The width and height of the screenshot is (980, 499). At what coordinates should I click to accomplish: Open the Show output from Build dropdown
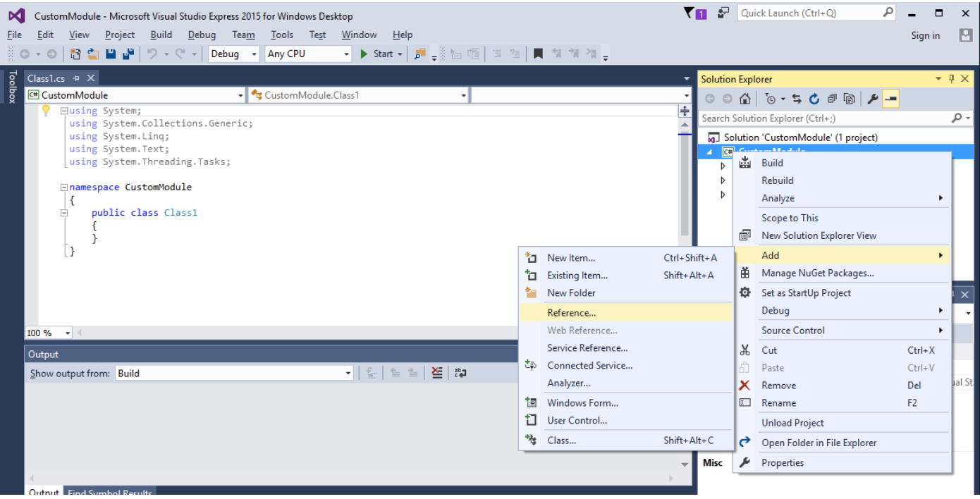click(x=234, y=374)
